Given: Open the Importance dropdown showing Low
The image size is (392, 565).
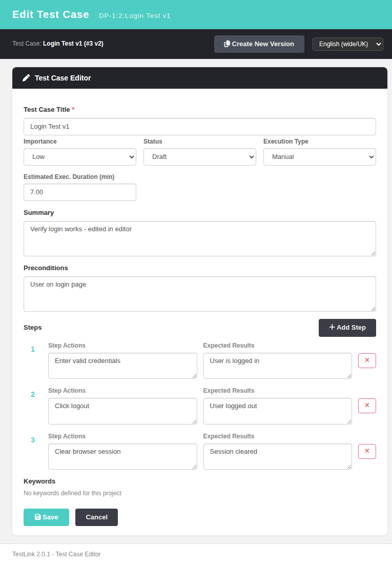Looking at the screenshot, I should [79, 157].
